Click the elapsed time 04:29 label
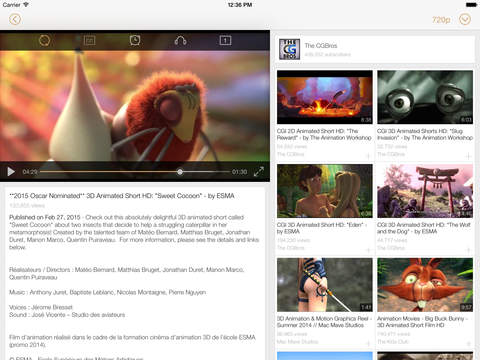Viewport: 480px width, 360px height. [x=30, y=172]
